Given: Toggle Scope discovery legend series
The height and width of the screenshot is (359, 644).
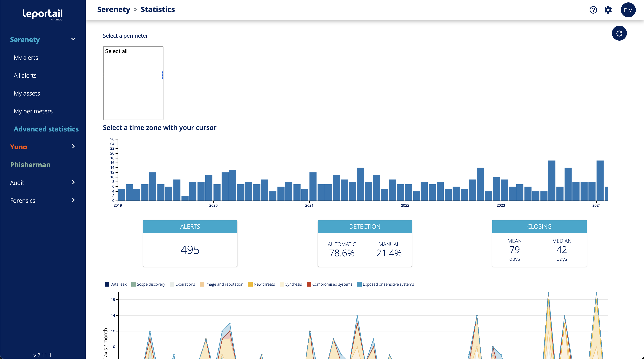Looking at the screenshot, I should 148,284.
